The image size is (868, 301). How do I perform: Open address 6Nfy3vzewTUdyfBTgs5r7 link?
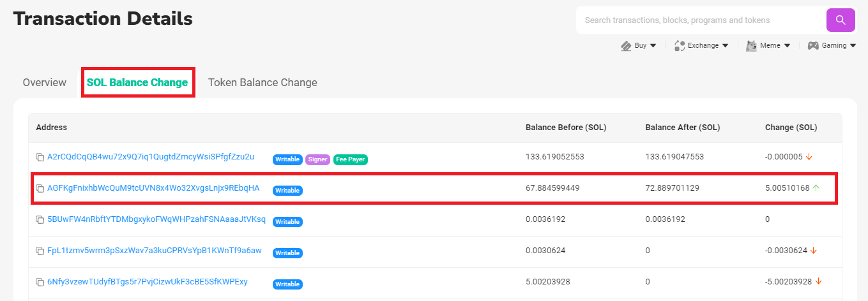tap(148, 282)
